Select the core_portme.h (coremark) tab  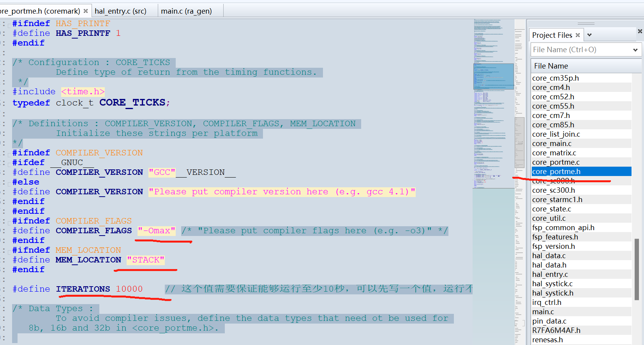coord(40,11)
